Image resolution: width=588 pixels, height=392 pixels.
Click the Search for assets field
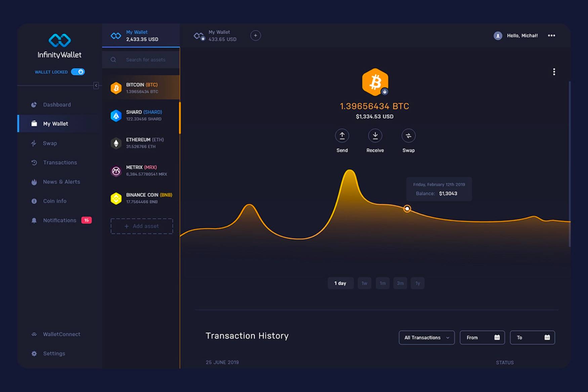click(x=141, y=60)
